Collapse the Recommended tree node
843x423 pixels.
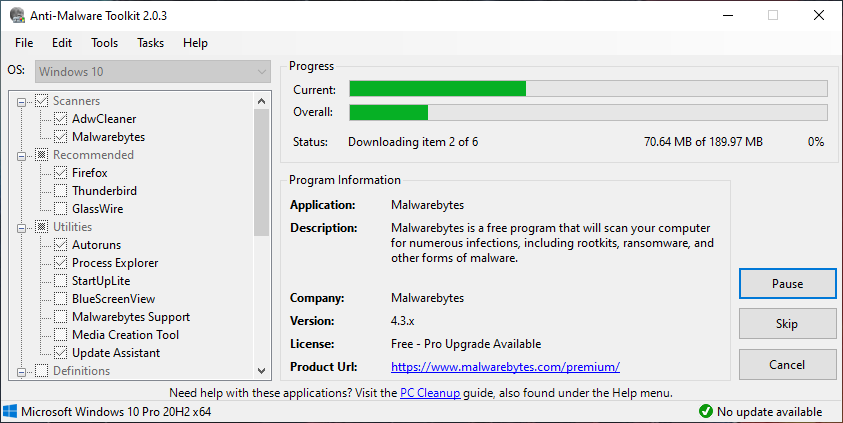click(x=22, y=156)
